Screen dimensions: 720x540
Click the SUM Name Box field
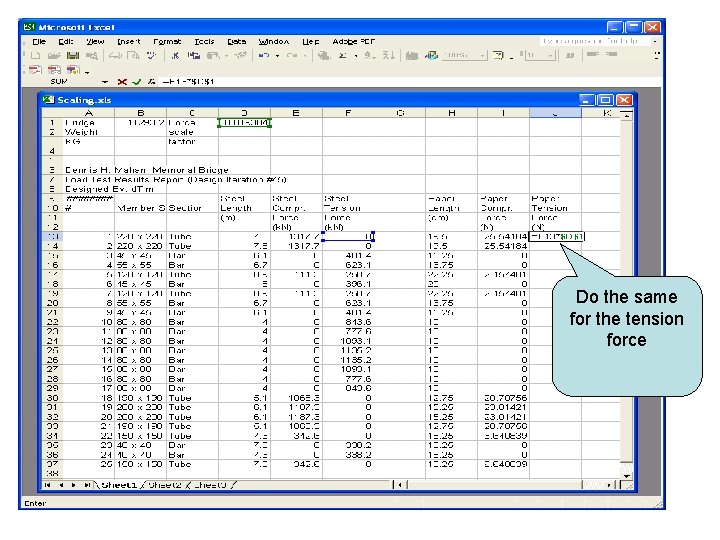tap(64, 82)
